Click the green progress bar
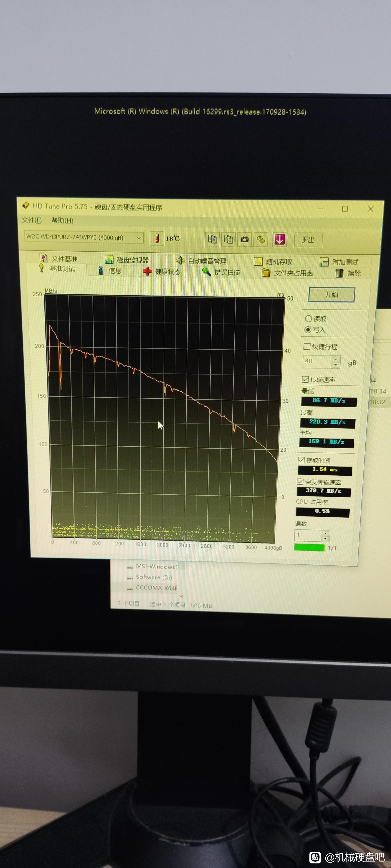The height and width of the screenshot is (868, 391). click(309, 547)
